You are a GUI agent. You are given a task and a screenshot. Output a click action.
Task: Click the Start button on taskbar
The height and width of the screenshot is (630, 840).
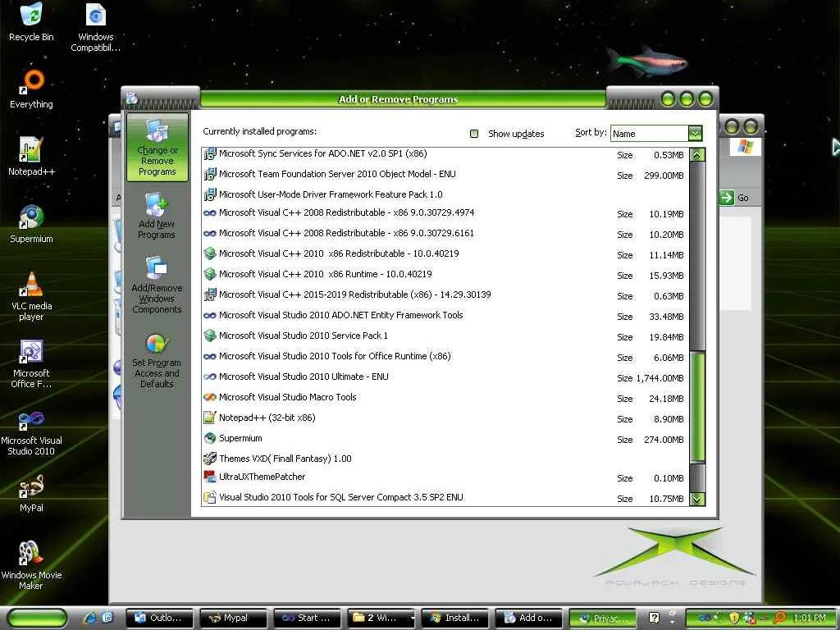(x=38, y=618)
